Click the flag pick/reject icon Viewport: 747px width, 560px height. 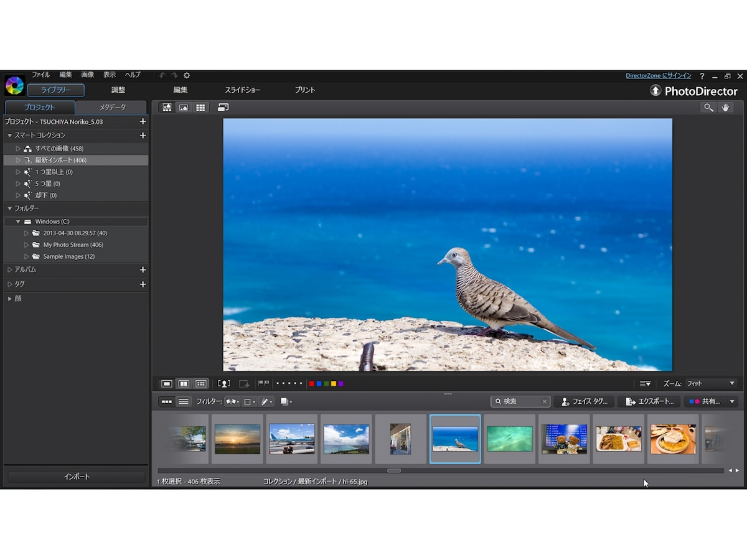(x=263, y=384)
